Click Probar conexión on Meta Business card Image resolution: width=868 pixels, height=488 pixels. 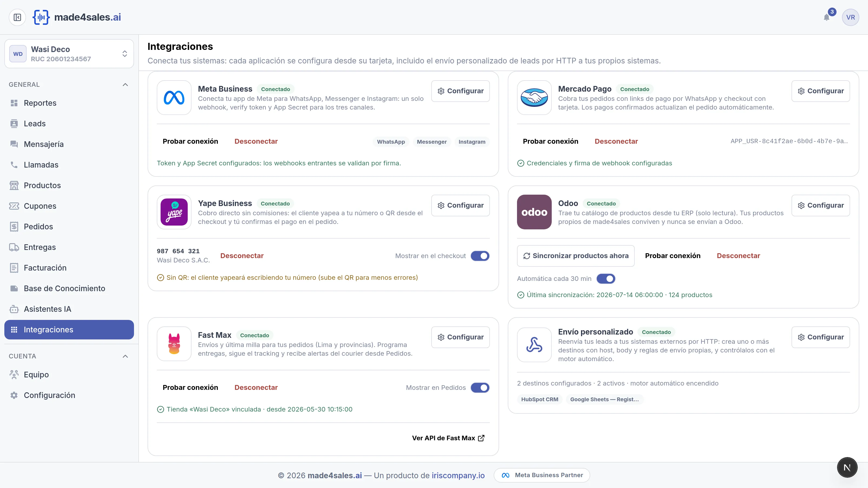(x=190, y=142)
